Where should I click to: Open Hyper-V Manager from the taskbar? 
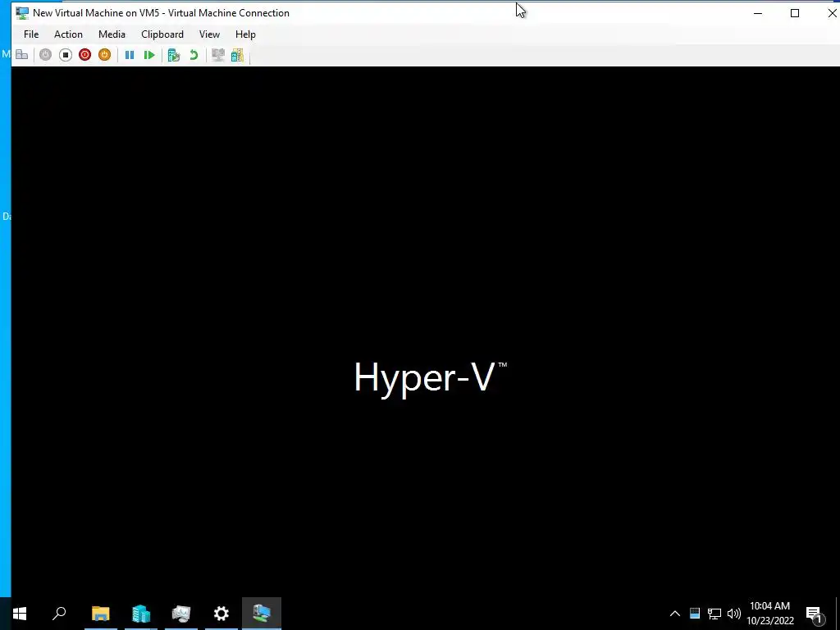tap(181, 614)
